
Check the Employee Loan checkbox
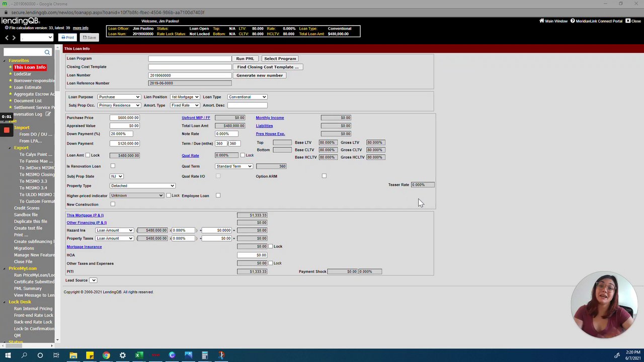click(x=218, y=196)
